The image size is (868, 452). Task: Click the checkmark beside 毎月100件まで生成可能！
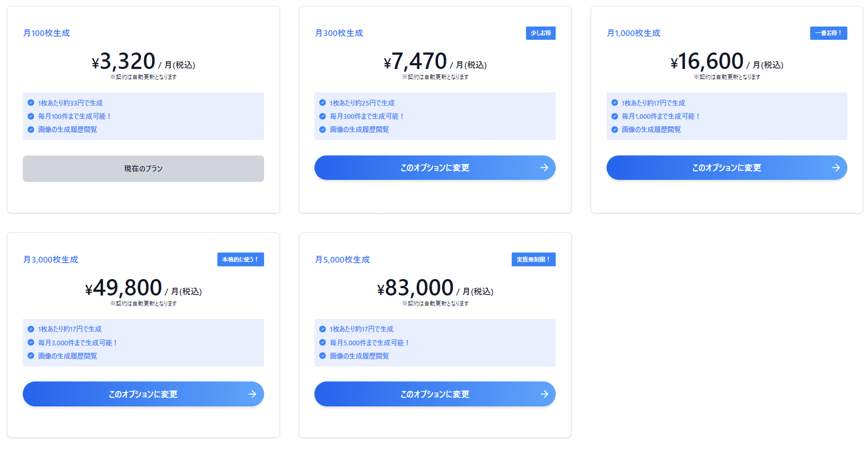[31, 116]
